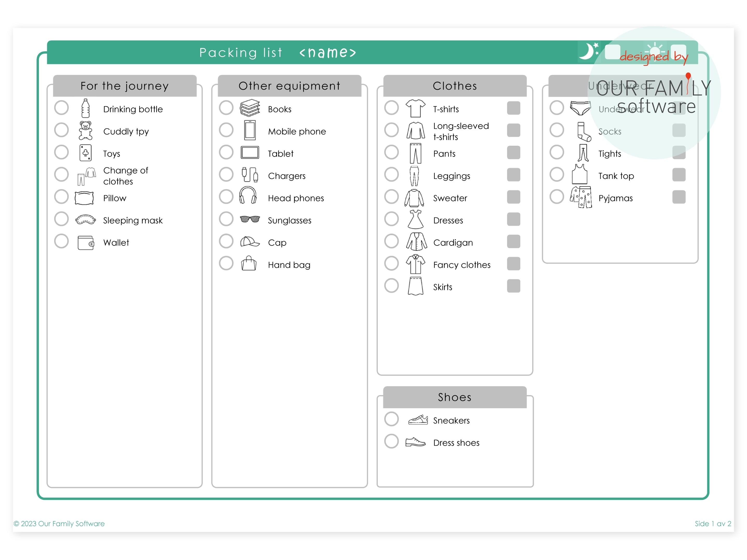747x560 pixels.
Task: Check the Drinking bottle circle
Action: (x=61, y=108)
